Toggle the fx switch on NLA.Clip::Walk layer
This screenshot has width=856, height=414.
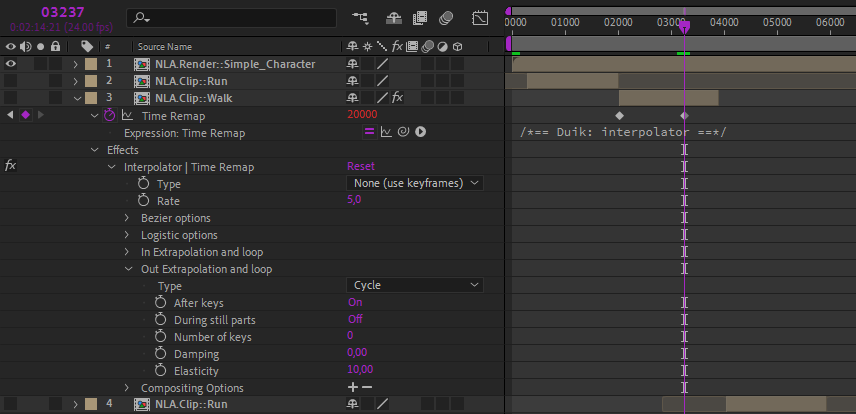click(x=397, y=98)
